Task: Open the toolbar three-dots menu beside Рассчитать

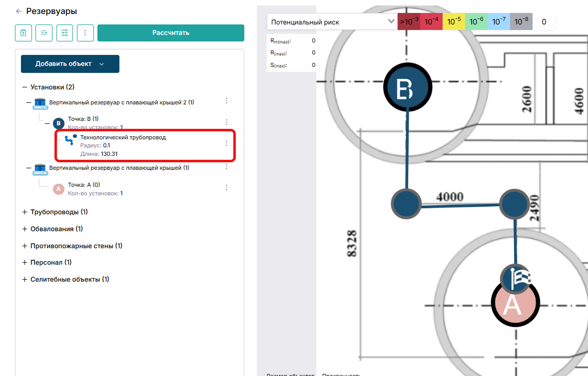Action: (x=85, y=32)
